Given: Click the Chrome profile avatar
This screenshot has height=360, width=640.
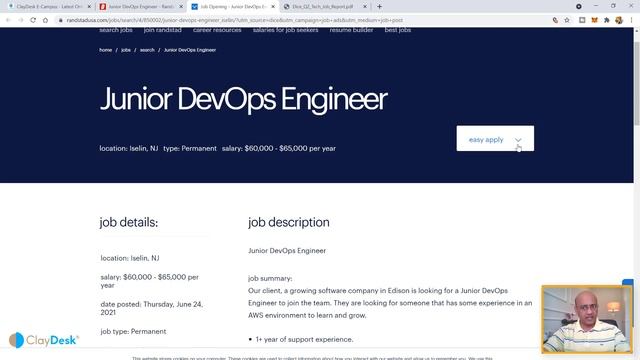Looking at the screenshot, I should pos(619,20).
